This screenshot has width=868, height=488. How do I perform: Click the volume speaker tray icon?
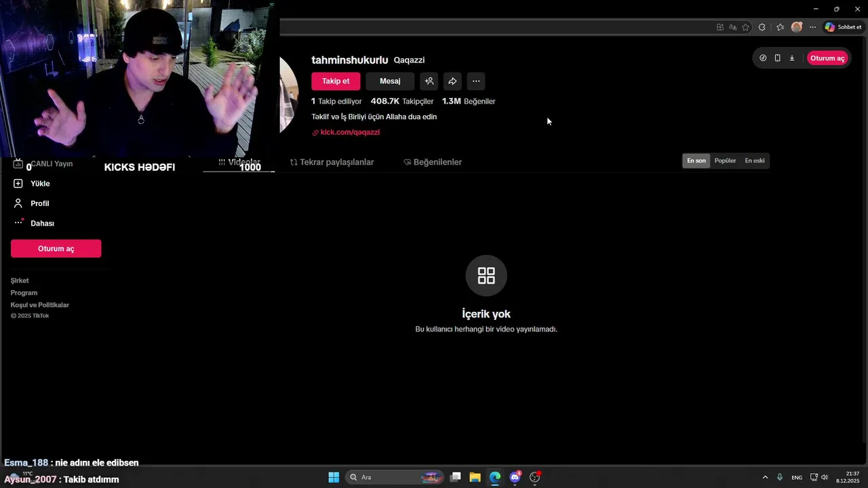[x=825, y=477]
